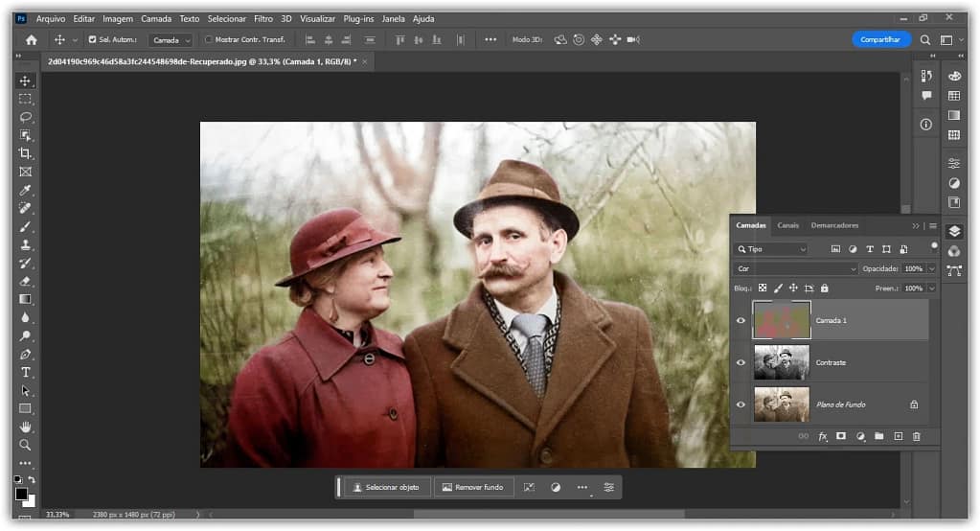Screen dimensions: 980x531
Task: Go to the Home screen icon
Action: (32, 40)
